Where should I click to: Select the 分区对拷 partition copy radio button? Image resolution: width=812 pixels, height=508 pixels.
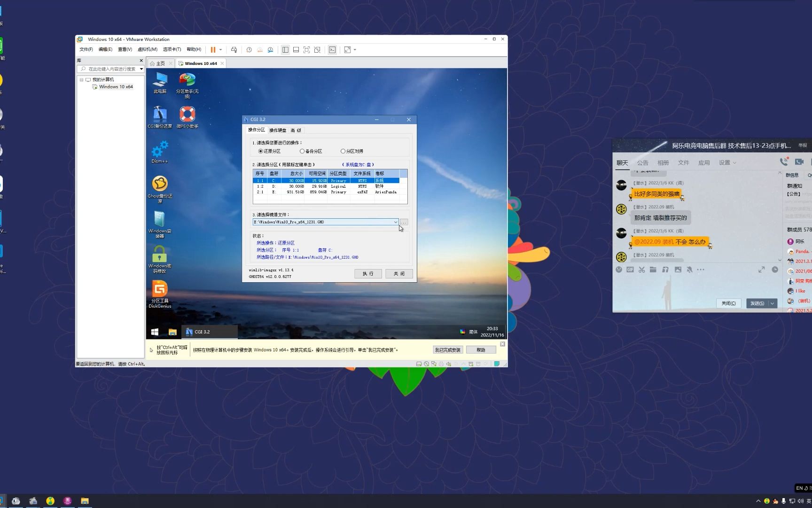pyautogui.click(x=352, y=151)
